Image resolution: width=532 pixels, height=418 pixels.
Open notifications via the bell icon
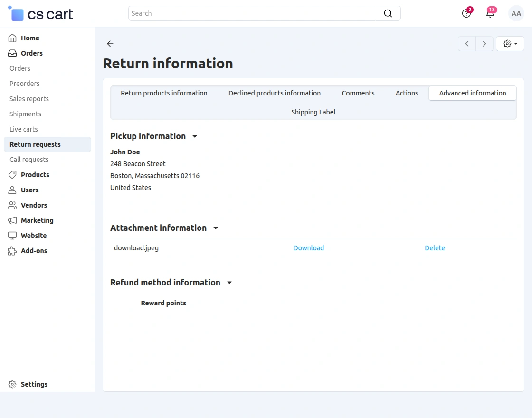click(x=490, y=13)
